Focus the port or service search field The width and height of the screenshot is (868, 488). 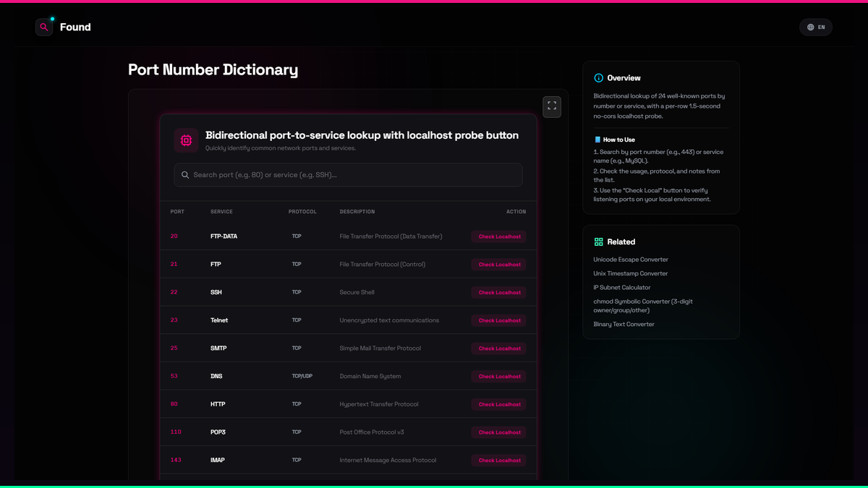click(348, 175)
